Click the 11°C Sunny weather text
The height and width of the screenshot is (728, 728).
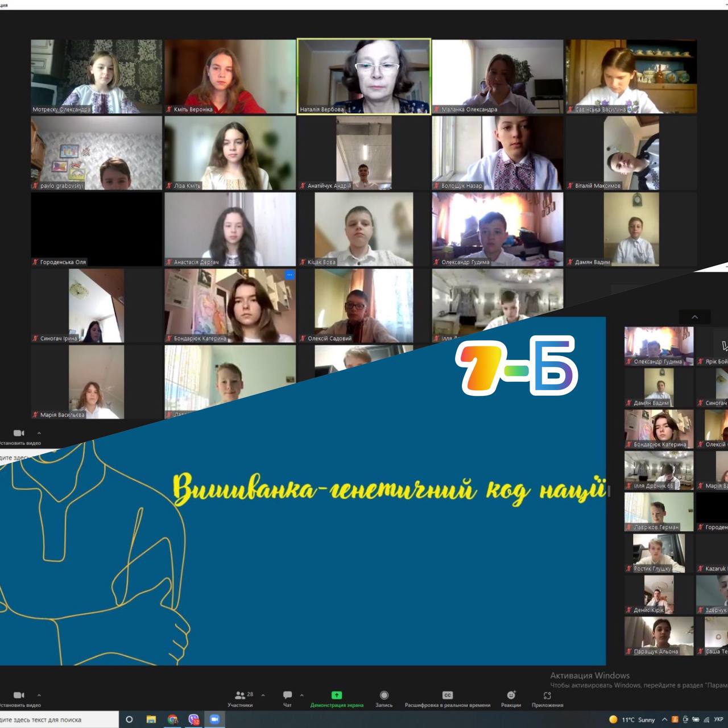point(638,719)
